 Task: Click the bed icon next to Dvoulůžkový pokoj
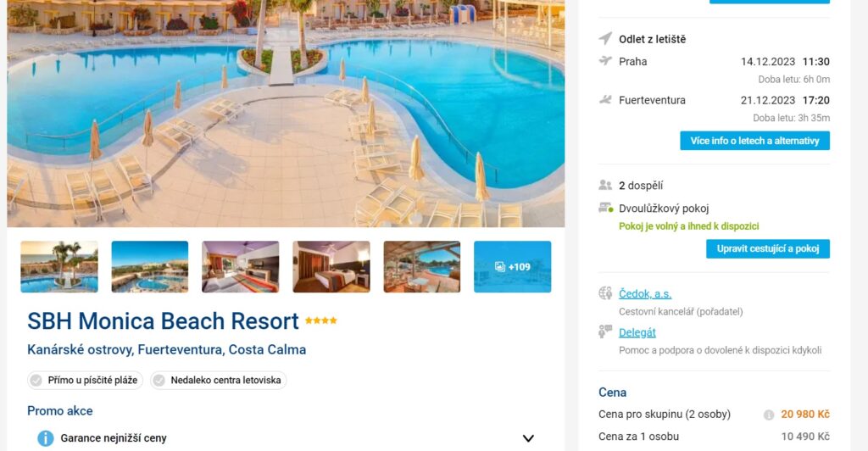605,208
